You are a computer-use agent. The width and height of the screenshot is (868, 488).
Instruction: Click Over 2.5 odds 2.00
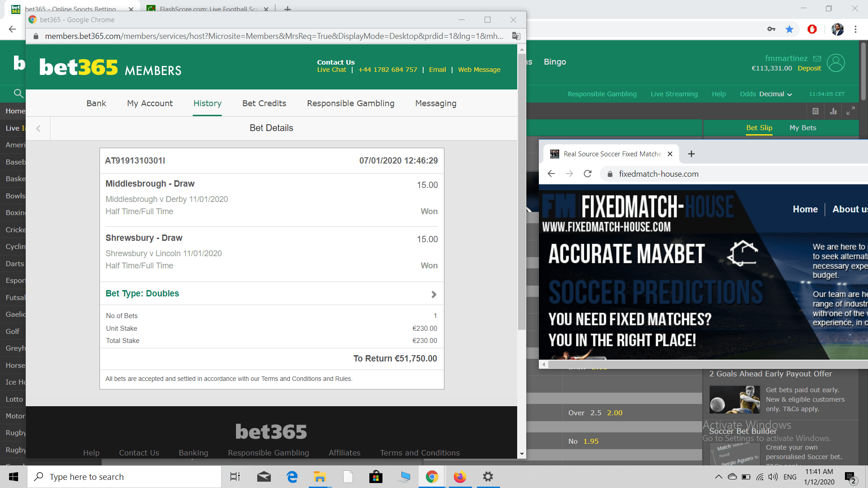click(595, 413)
